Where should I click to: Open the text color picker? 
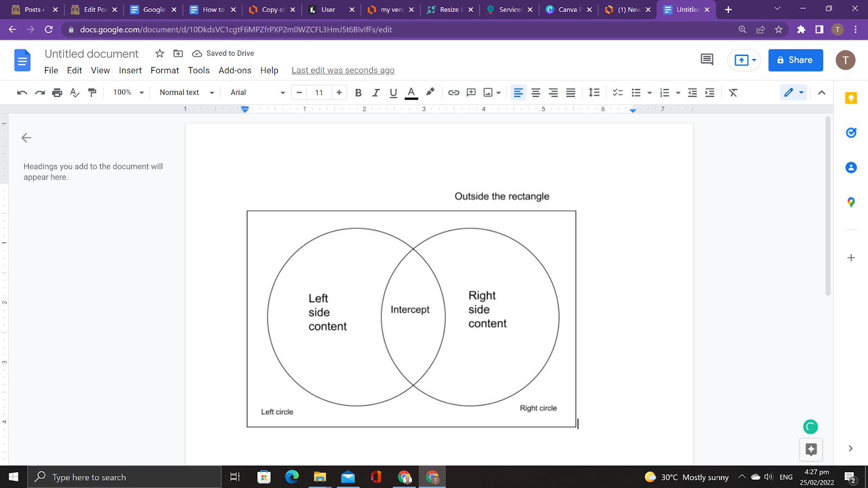(411, 93)
